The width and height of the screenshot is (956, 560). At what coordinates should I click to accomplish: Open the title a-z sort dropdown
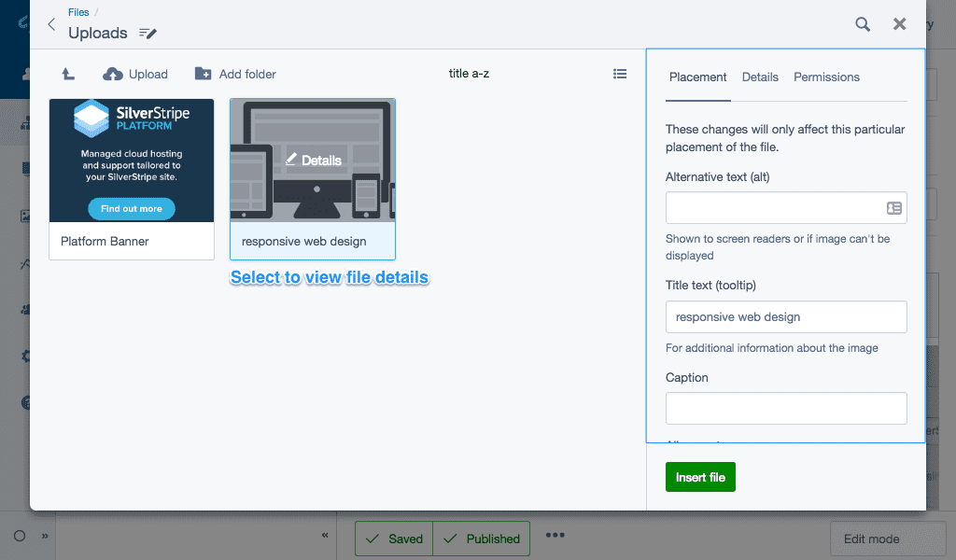click(469, 74)
